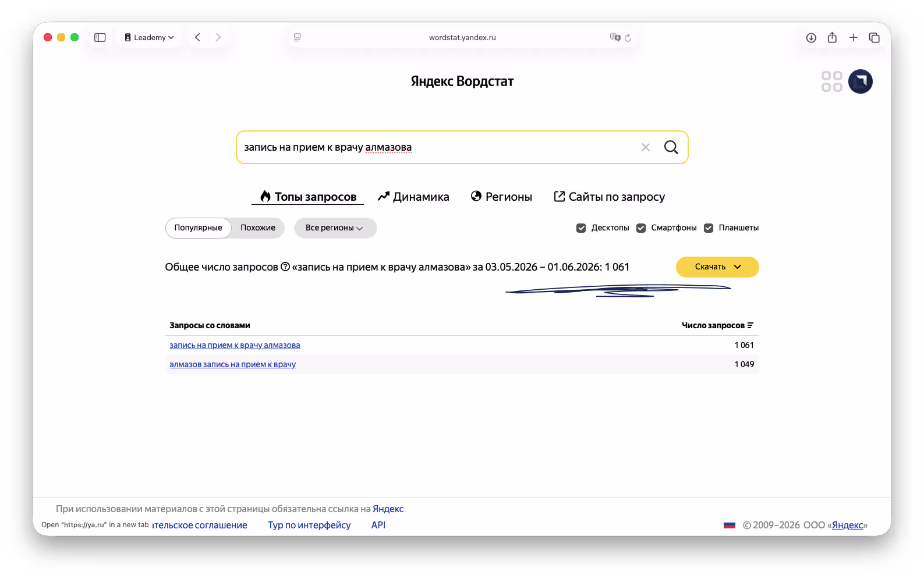Select the value 1 061 in table
924x579 pixels.
click(744, 345)
